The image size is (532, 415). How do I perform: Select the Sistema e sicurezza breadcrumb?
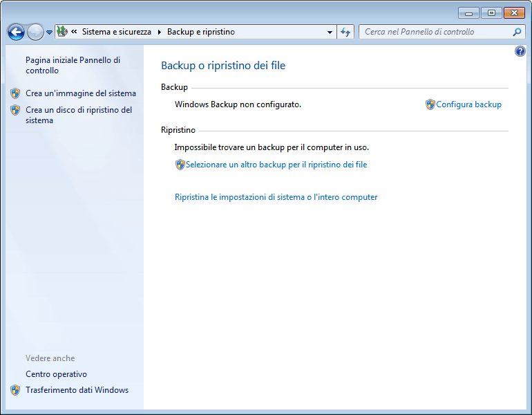coord(117,32)
